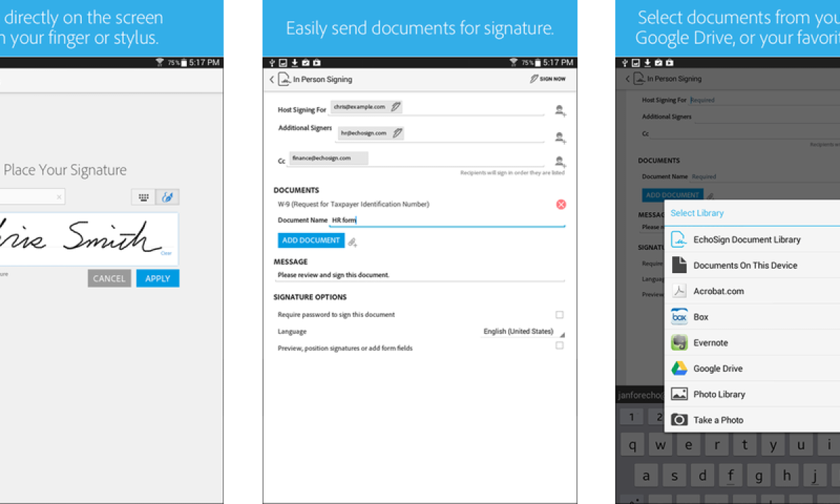This screenshot has height=504, width=840.
Task: Add contact for Host Signing For field
Action: tap(560, 110)
